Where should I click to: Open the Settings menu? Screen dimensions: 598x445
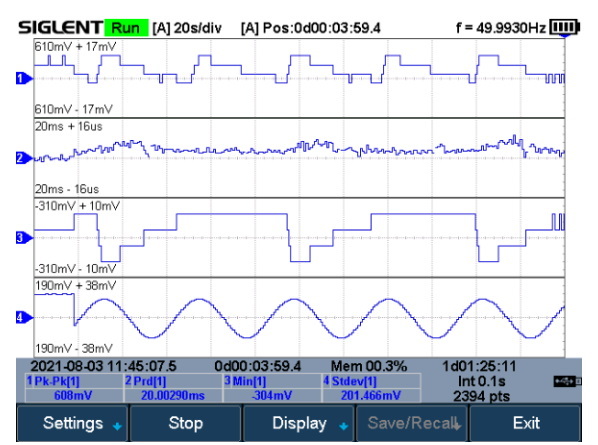[x=72, y=423]
